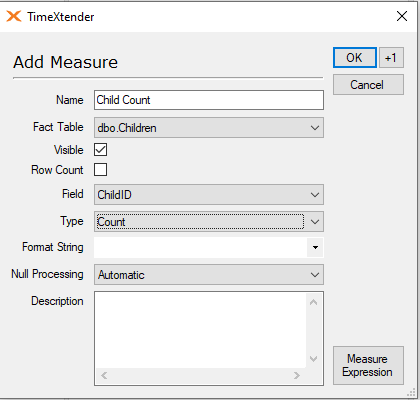Close the Add Measure dialog window
The height and width of the screenshot is (400, 420).
click(x=402, y=16)
